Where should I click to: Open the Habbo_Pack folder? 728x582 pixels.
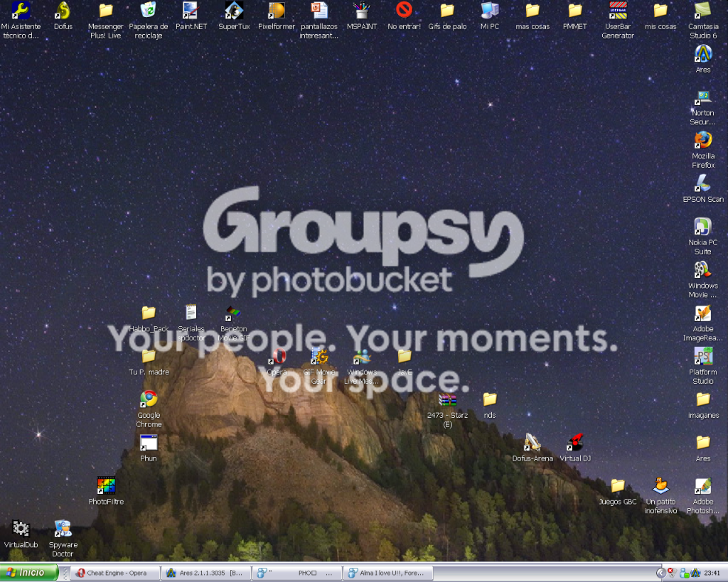click(x=149, y=319)
